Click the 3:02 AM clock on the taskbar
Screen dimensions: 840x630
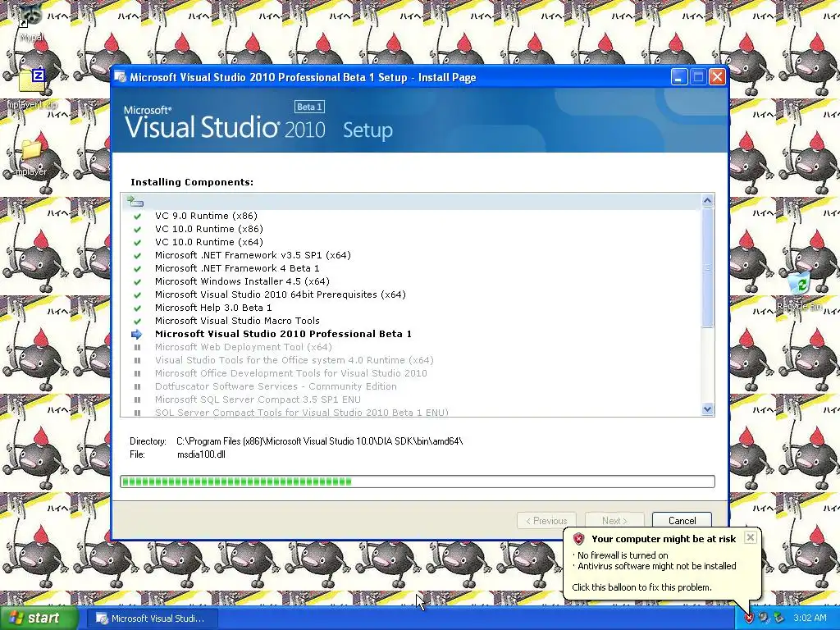pyautogui.click(x=810, y=618)
